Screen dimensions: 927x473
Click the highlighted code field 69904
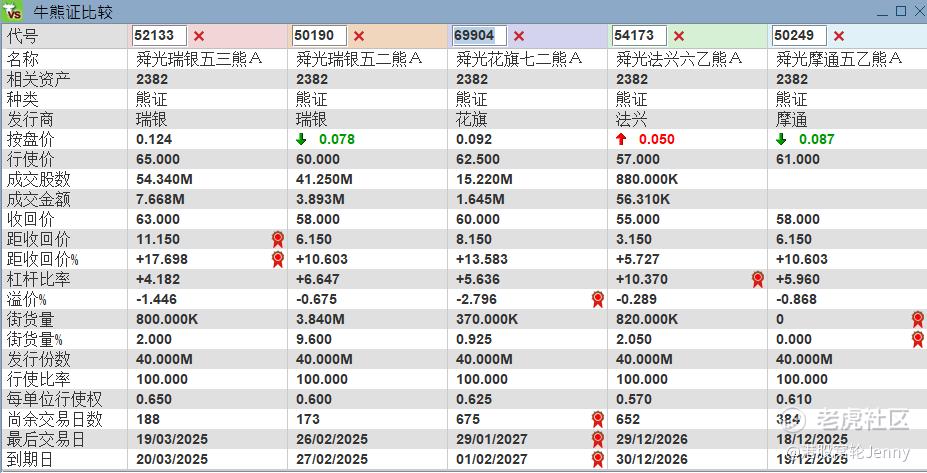point(479,35)
